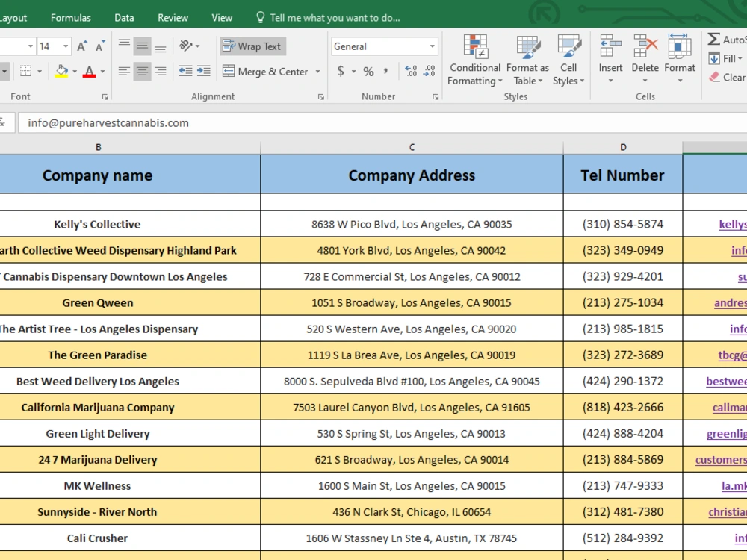This screenshot has height=560, width=747.
Task: Click the Increase Font Size icon
Action: 82,46
